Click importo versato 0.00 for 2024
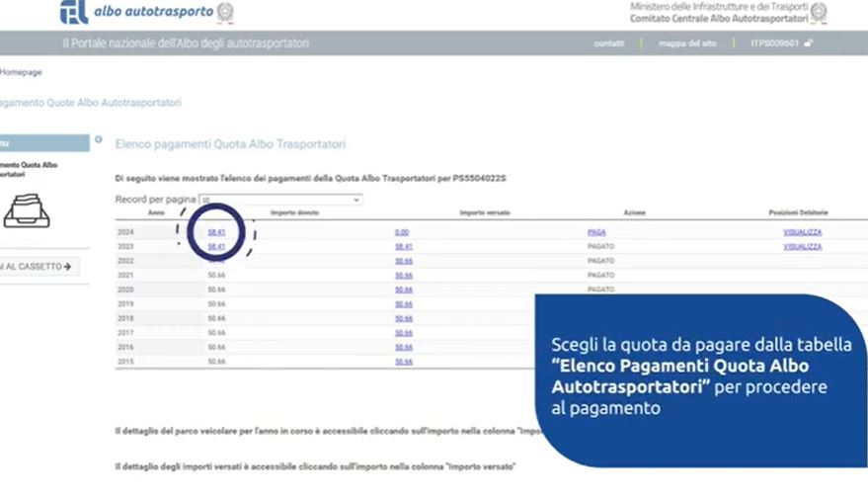Image resolution: width=868 pixels, height=500 pixels. (402, 232)
